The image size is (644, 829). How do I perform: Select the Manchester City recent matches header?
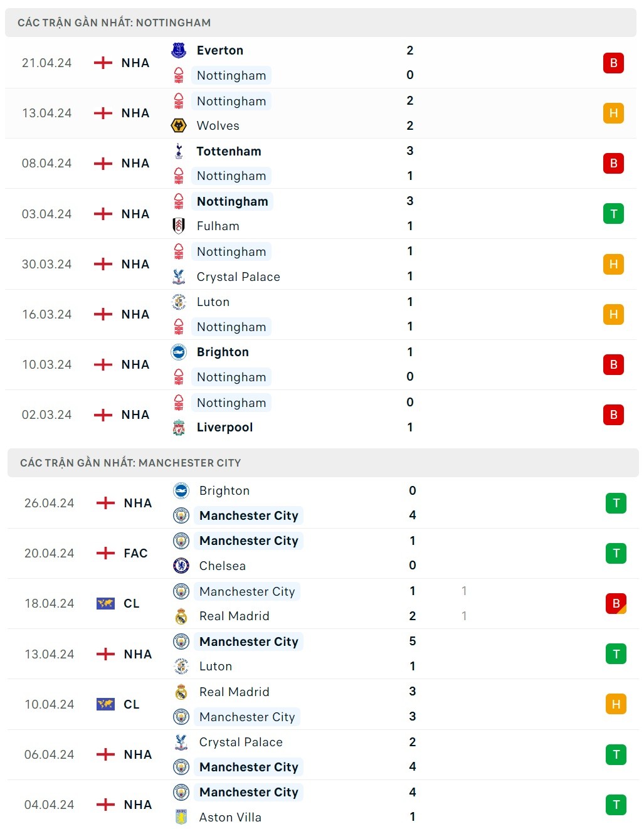pos(130,463)
